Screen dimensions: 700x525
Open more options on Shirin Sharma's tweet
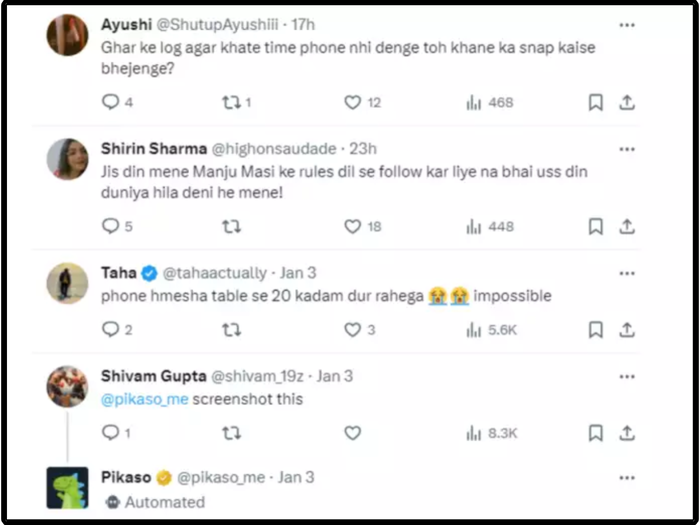click(x=626, y=148)
